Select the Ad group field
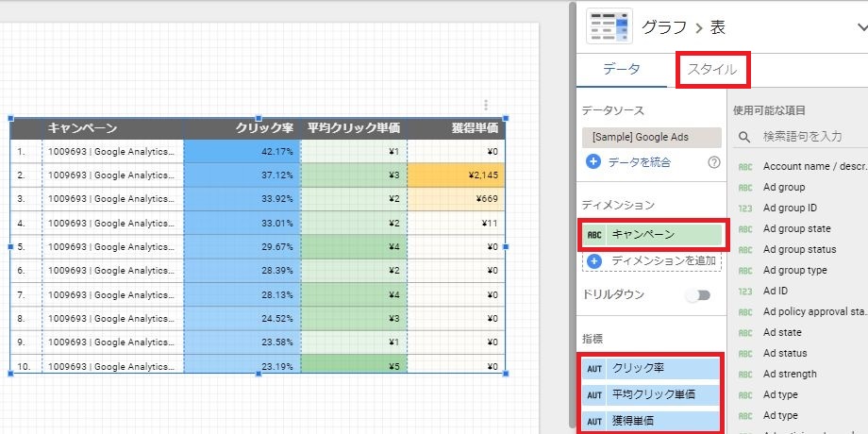 [x=784, y=187]
